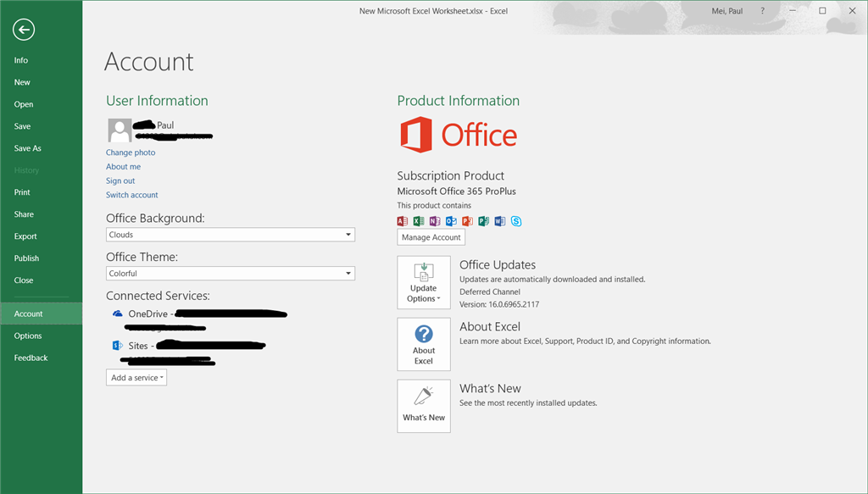The width and height of the screenshot is (868, 494).
Task: Click the Word product icon
Action: [500, 221]
